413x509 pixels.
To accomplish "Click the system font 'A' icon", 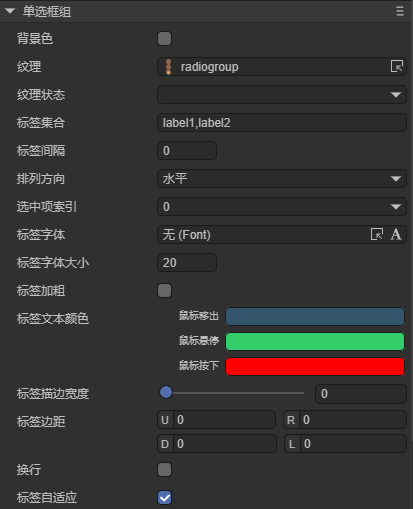I will (x=396, y=234).
